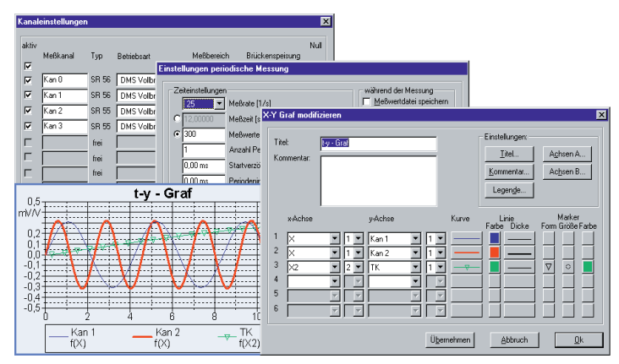
Task: Close the Kanaleinstellungen window
Action: coord(326,20)
